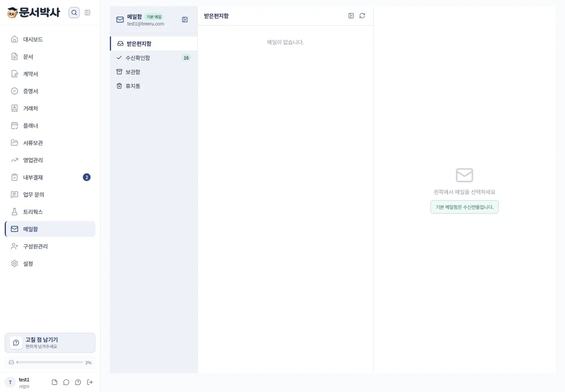
Task: Click the 서류보관 folder icon
Action: (15, 143)
